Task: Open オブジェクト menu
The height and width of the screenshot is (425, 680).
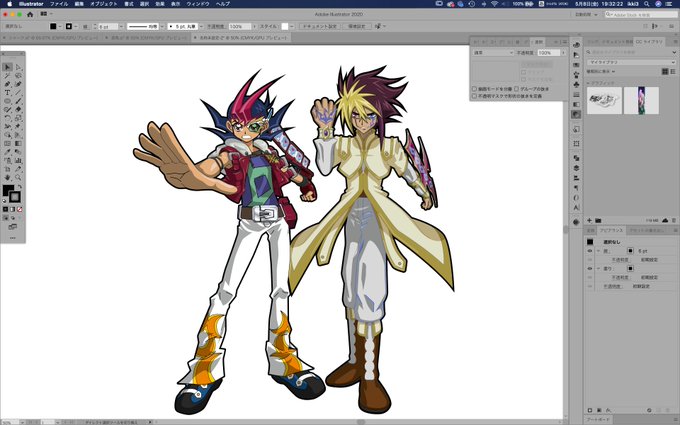Action: (x=104, y=4)
